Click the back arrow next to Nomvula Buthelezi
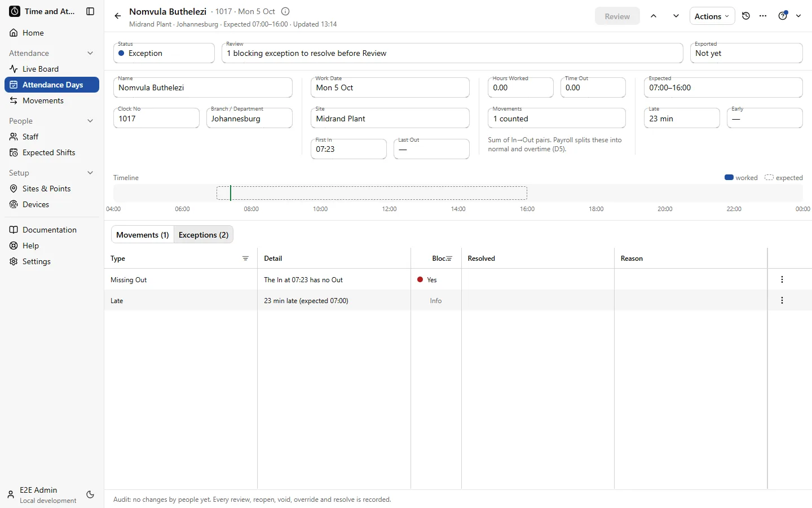This screenshot has height=508, width=812. click(117, 16)
